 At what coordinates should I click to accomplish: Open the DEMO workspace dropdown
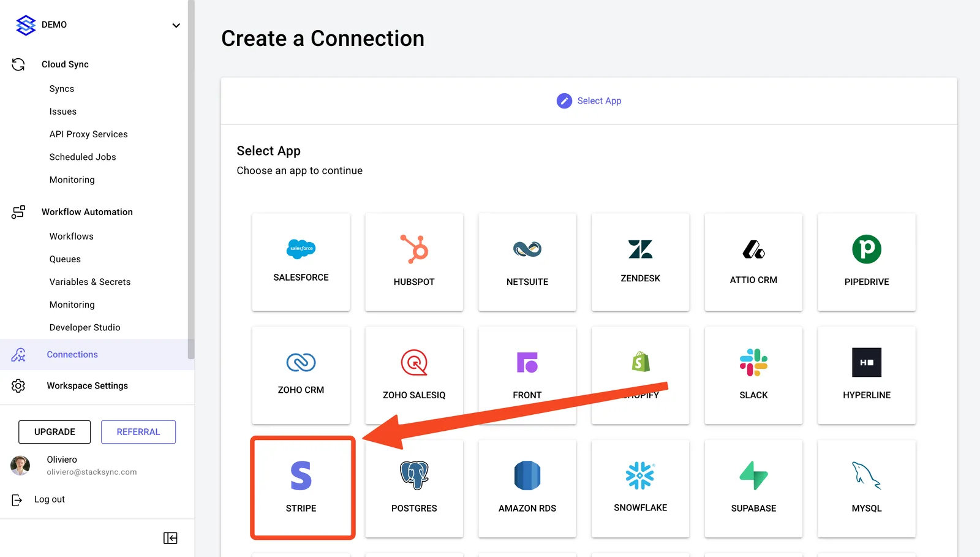coord(176,25)
